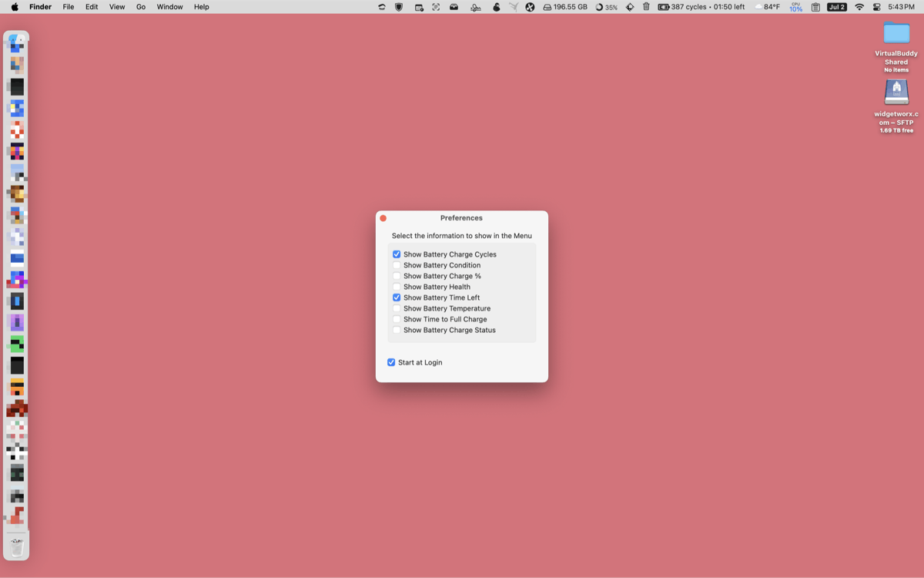Enable Show Battery Condition checkbox

point(397,265)
